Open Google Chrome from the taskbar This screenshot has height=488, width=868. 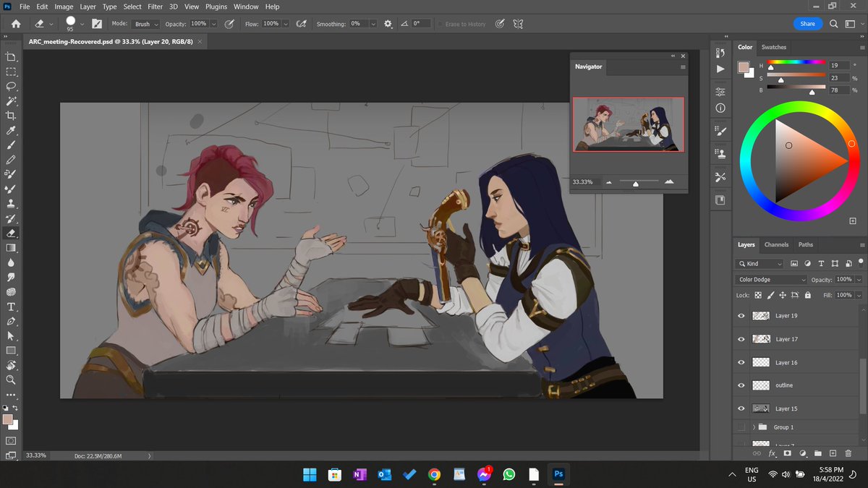pyautogui.click(x=434, y=474)
